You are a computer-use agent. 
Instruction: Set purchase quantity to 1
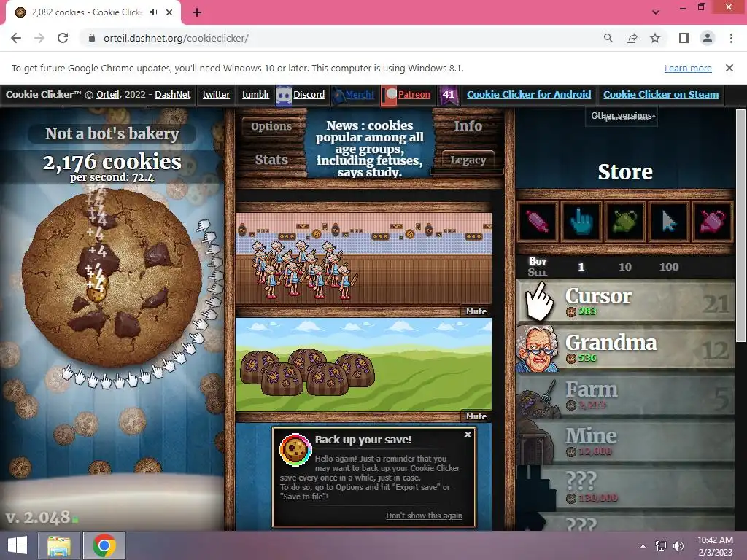click(x=581, y=267)
